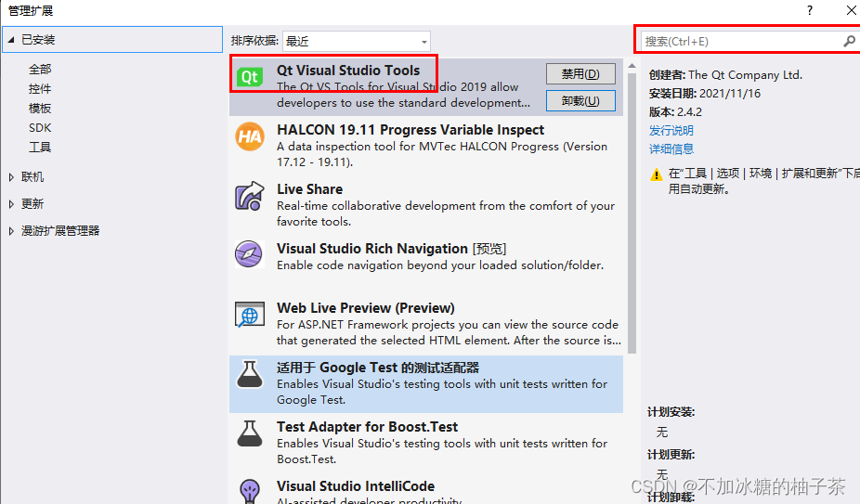
Task: Click the IntelliCode lightbulb icon
Action: click(x=250, y=491)
